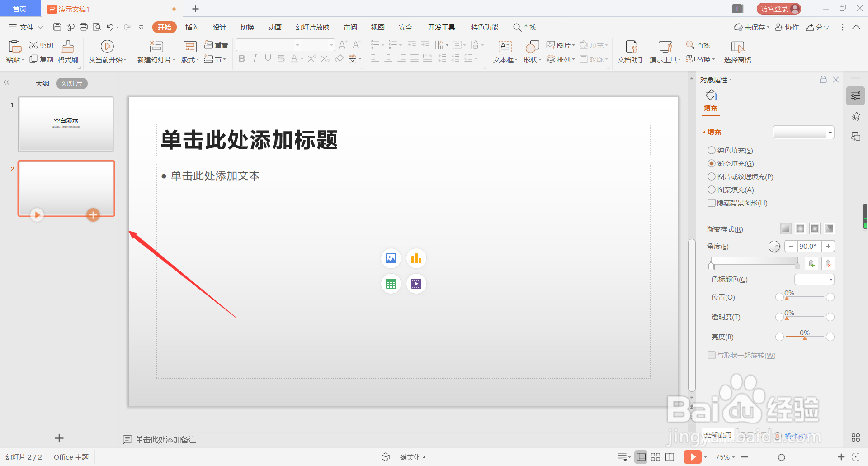Click the brightness slider
Screen dimensions: 868x466
tap(805, 337)
